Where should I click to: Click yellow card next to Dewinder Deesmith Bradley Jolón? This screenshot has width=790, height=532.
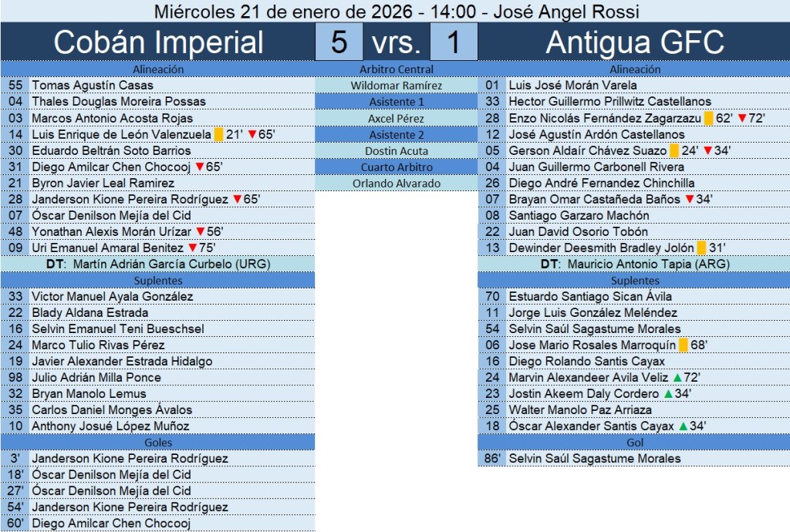701,247
